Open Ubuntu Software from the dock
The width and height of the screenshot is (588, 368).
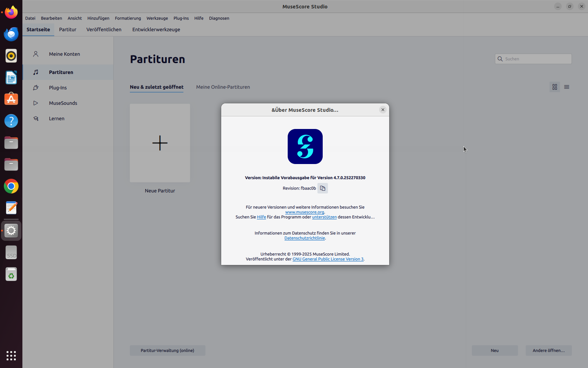11,99
